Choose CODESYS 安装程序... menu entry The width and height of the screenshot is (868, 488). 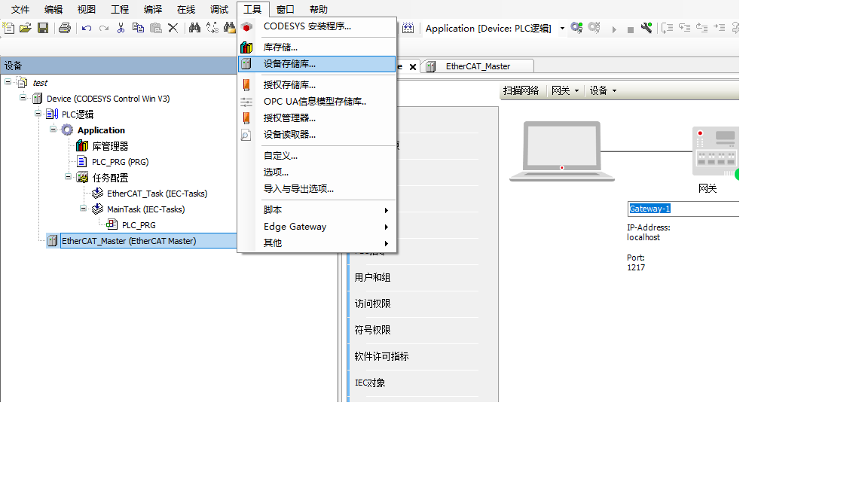click(x=317, y=26)
